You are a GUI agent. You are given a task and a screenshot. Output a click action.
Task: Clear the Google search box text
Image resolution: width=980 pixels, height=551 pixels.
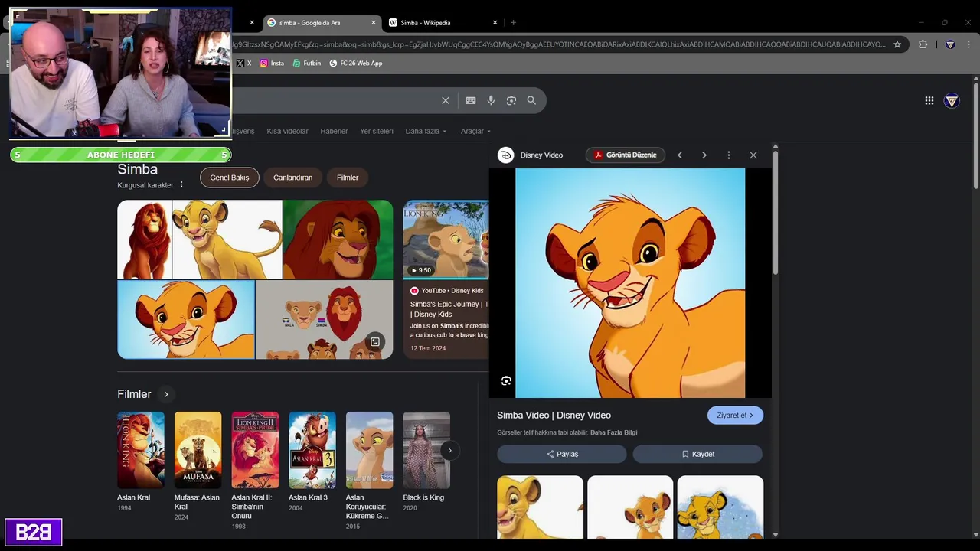point(446,100)
